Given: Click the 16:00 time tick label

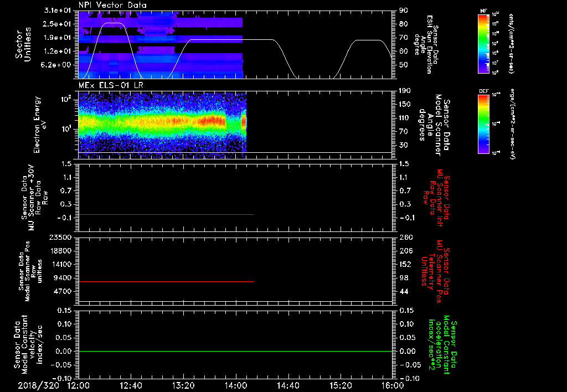Looking at the screenshot, I should point(393,385).
